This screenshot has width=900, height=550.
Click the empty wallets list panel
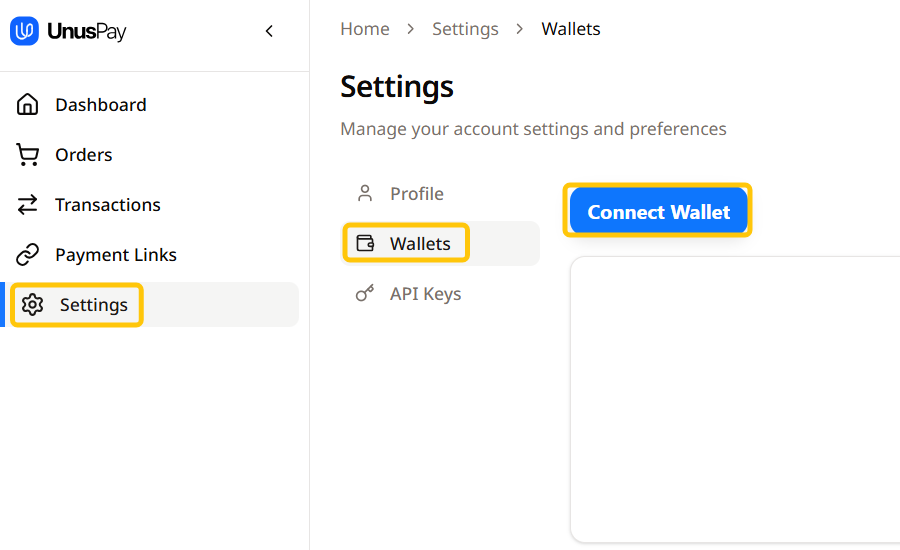(735, 400)
